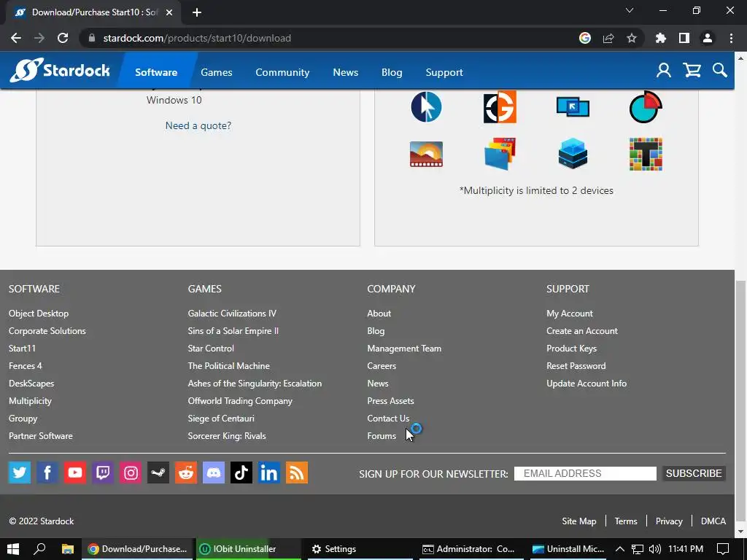Click the newsletter EMAIL ADDRESS field

tap(585, 473)
